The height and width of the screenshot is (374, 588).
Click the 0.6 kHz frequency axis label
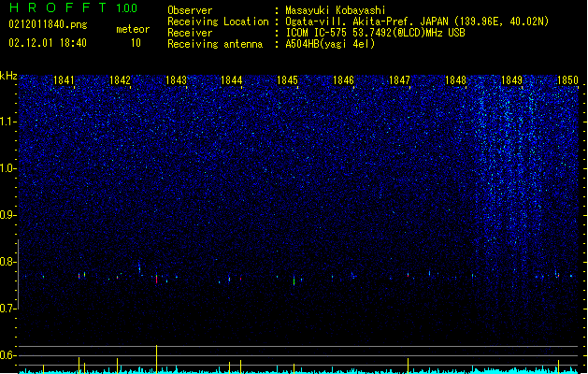[x=8, y=355]
